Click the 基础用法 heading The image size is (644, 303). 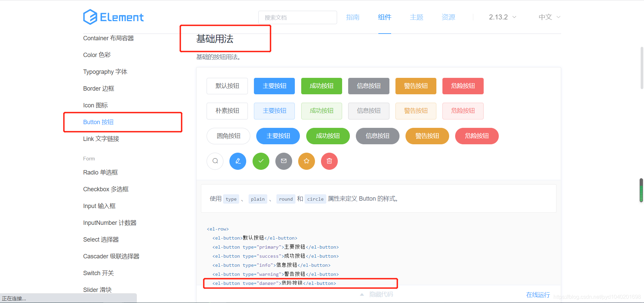215,39
